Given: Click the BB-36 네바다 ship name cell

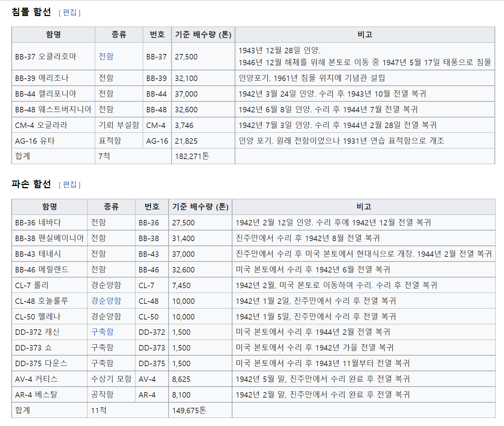Looking at the screenshot, I should (x=50, y=222).
